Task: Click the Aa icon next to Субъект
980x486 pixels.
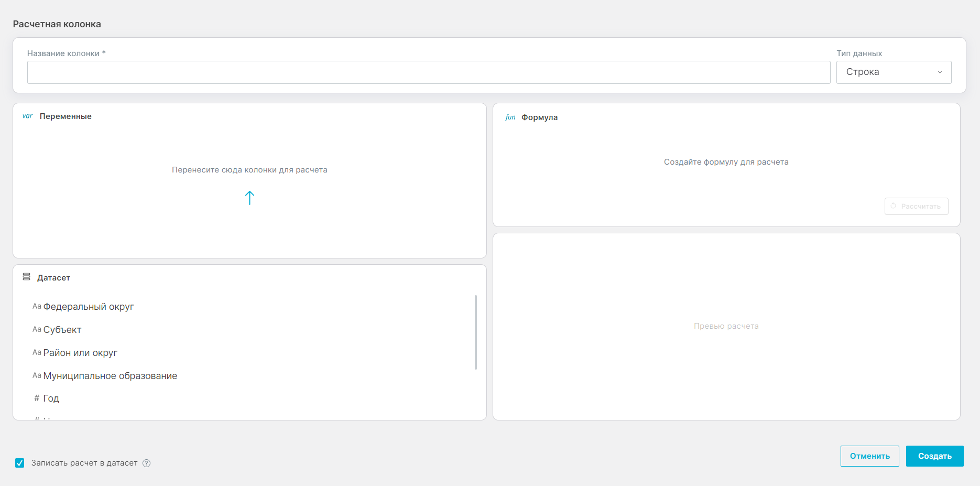Action: (37, 330)
